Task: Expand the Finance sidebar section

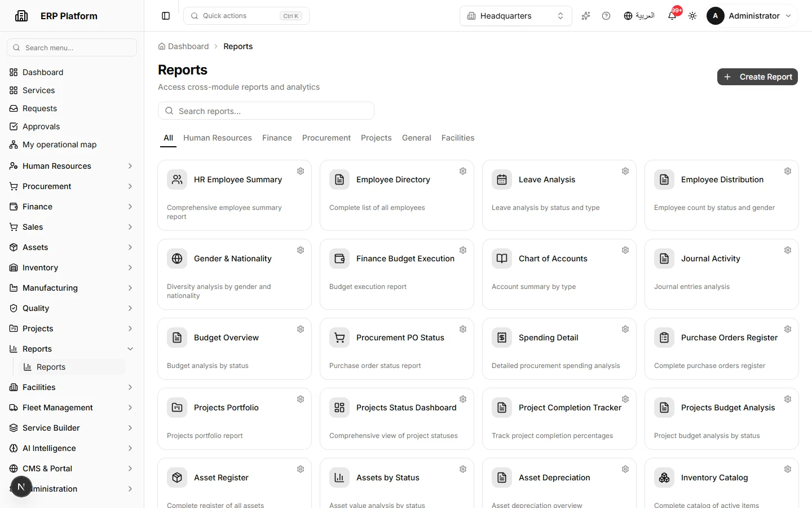Action: click(x=72, y=207)
